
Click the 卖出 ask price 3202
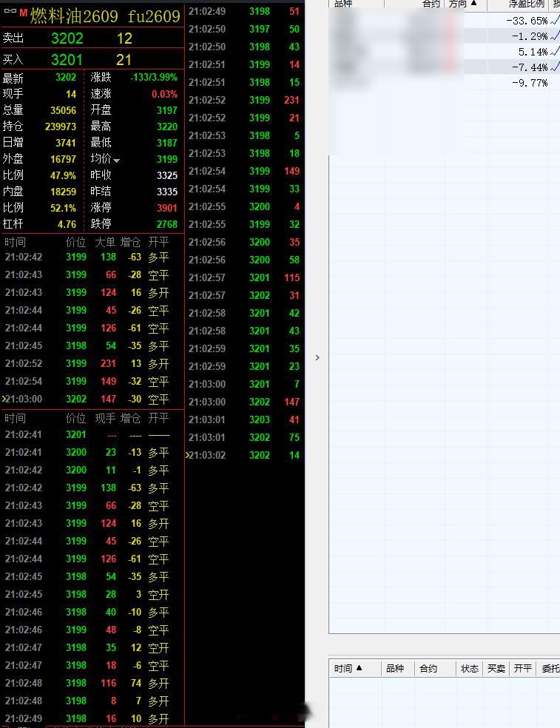[x=67, y=38]
